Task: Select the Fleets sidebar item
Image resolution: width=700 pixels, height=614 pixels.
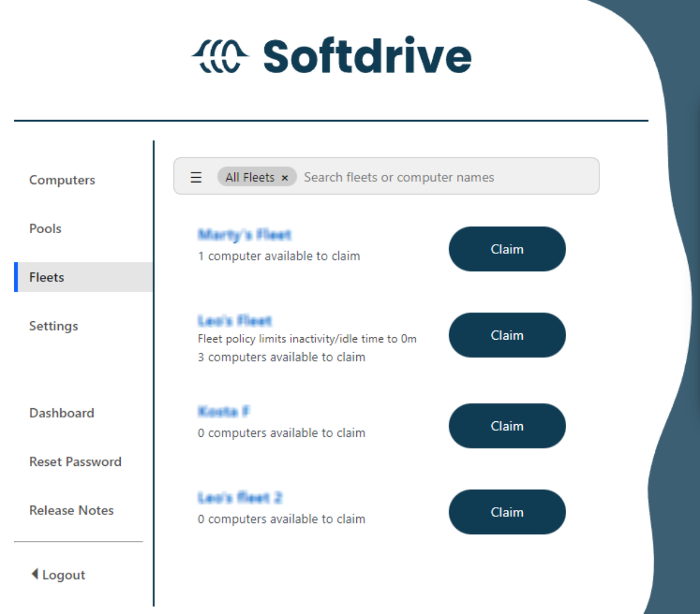Action: 83,277
